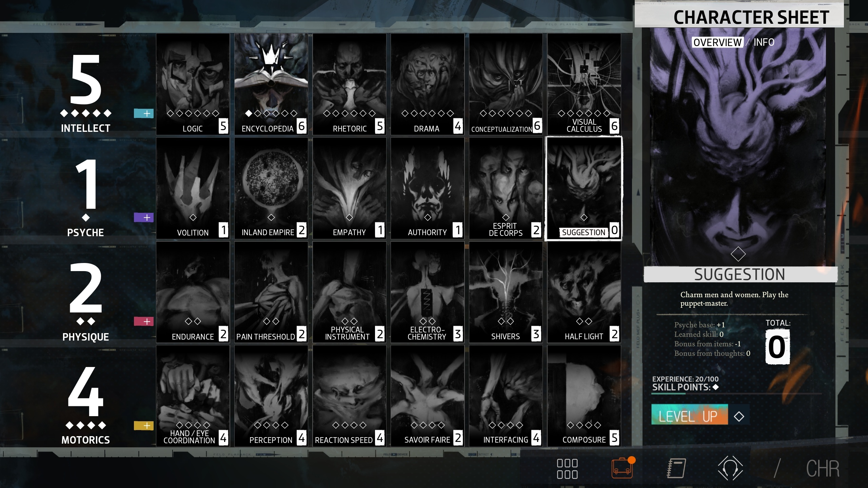Select the Empathy skill card
The width and height of the screenshot is (868, 488).
[349, 188]
